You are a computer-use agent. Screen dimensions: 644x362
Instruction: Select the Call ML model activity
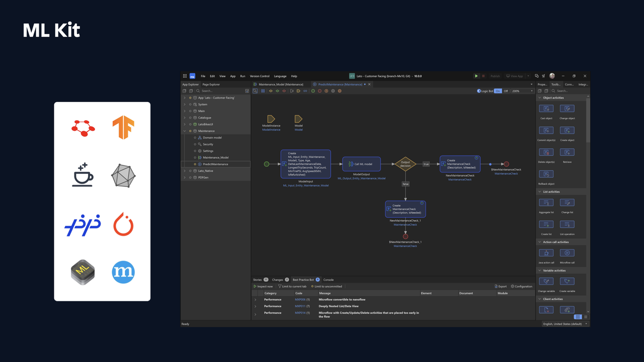coord(362,164)
